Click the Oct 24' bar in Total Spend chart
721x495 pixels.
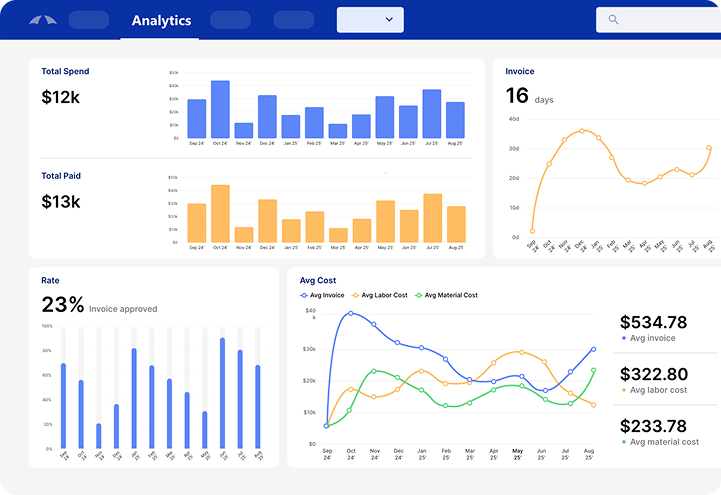220,110
